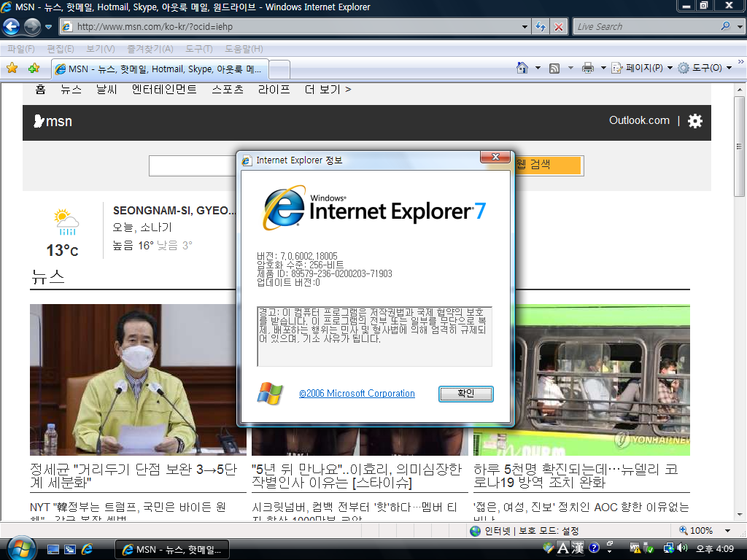Click the Add to Favorites star-plus icon
Screen dimensions: 747x560
point(34,68)
